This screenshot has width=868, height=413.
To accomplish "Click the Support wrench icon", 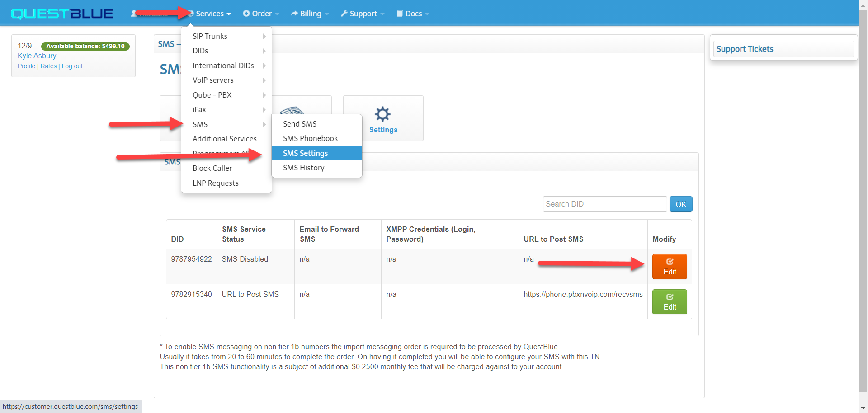I will pyautogui.click(x=344, y=14).
